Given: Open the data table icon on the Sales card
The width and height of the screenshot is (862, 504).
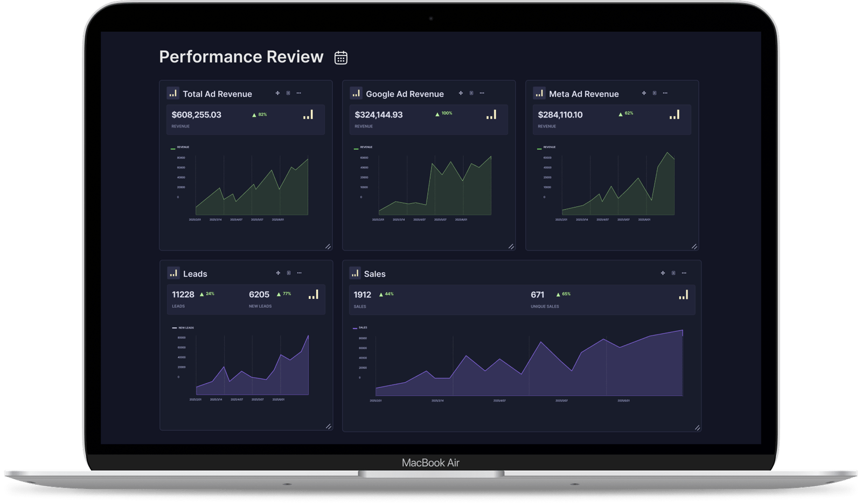Looking at the screenshot, I should click(672, 272).
